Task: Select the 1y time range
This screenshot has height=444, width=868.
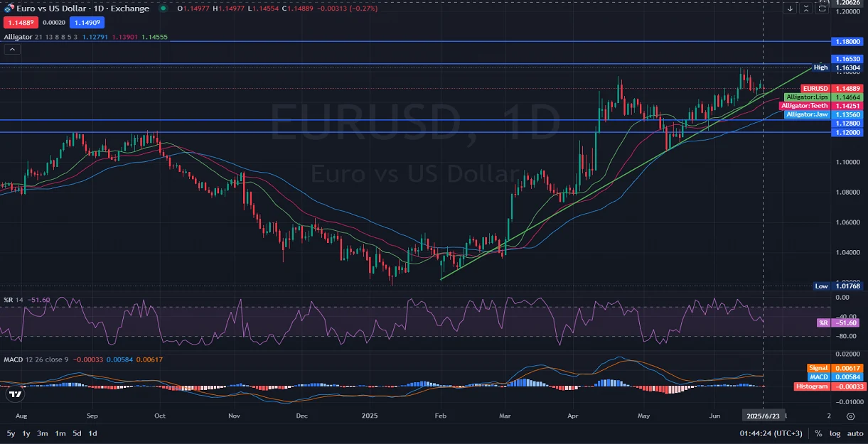Action: [x=26, y=433]
